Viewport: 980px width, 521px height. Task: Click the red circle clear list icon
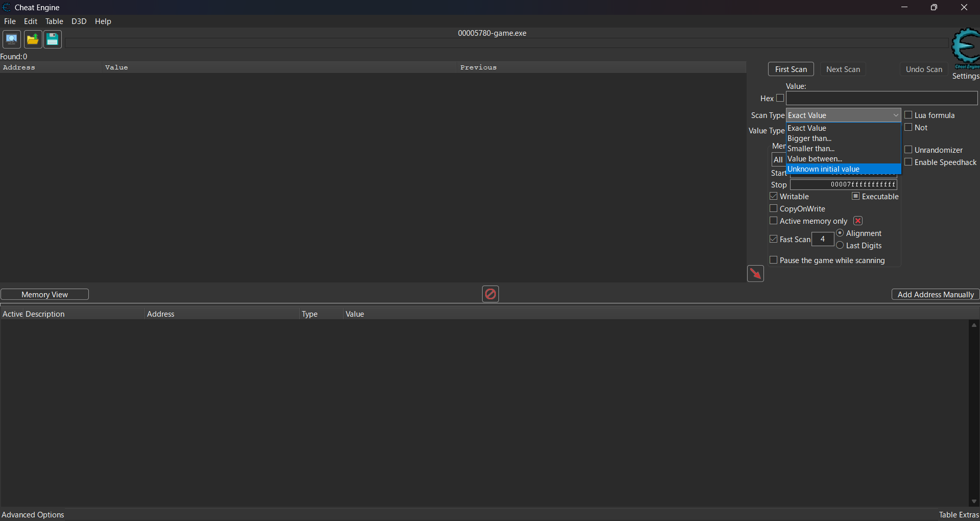pyautogui.click(x=490, y=294)
